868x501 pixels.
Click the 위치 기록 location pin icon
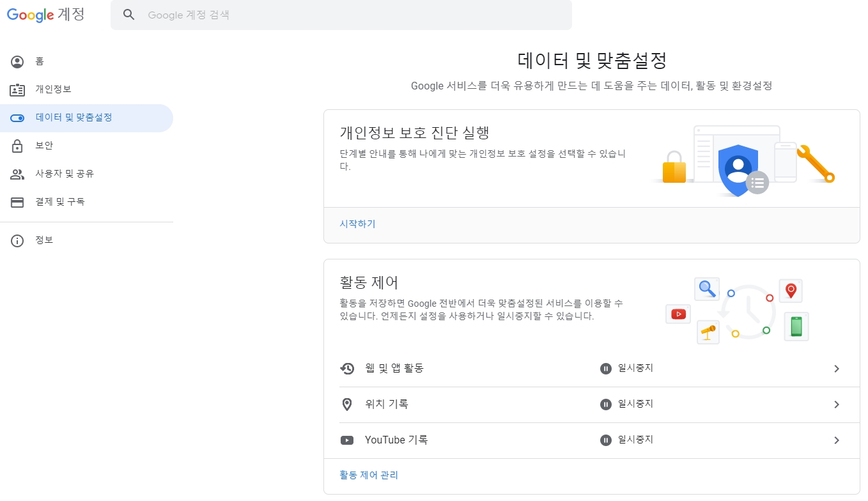(x=347, y=405)
